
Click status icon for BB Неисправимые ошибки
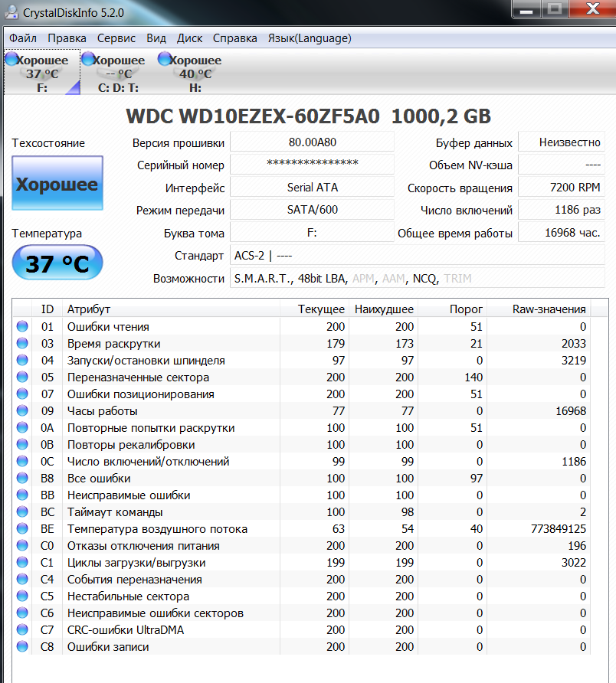coord(22,495)
